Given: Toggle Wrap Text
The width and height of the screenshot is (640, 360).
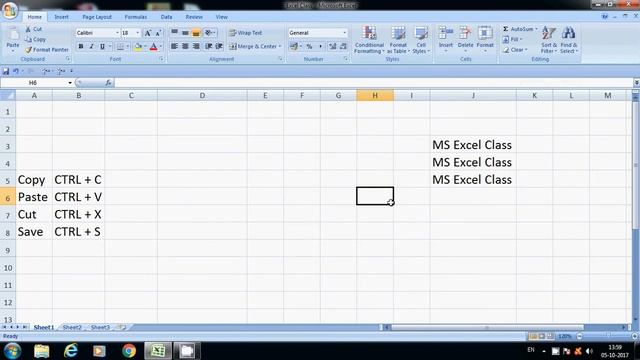Looking at the screenshot, I should 246,33.
